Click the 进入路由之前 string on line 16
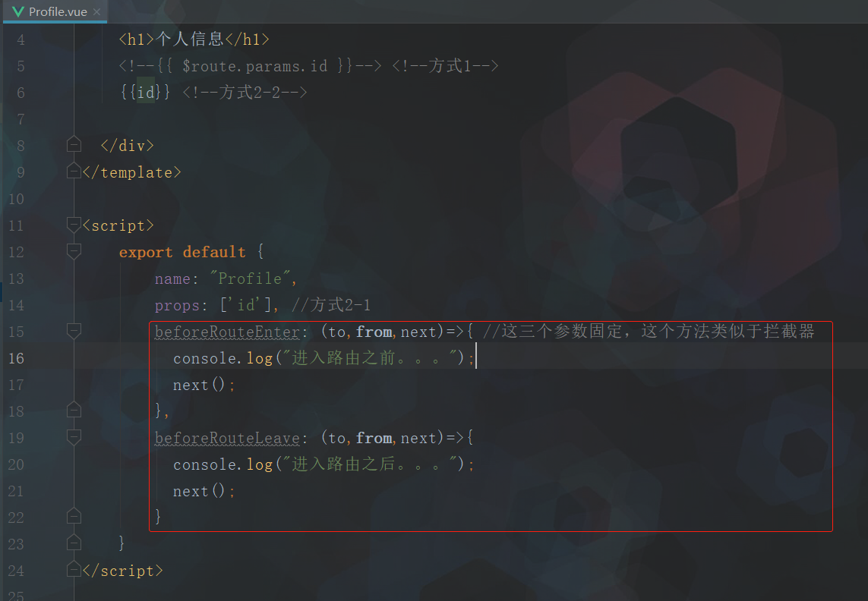 click(x=371, y=357)
